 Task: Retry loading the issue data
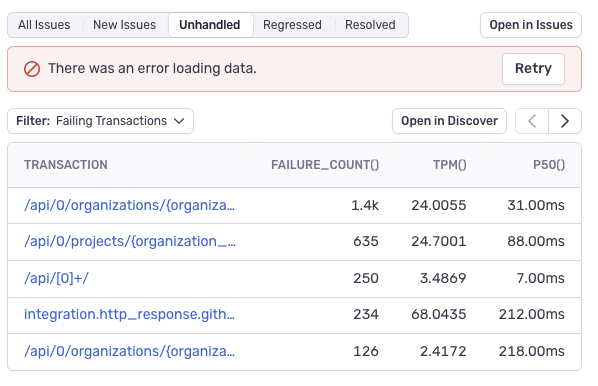tap(533, 69)
